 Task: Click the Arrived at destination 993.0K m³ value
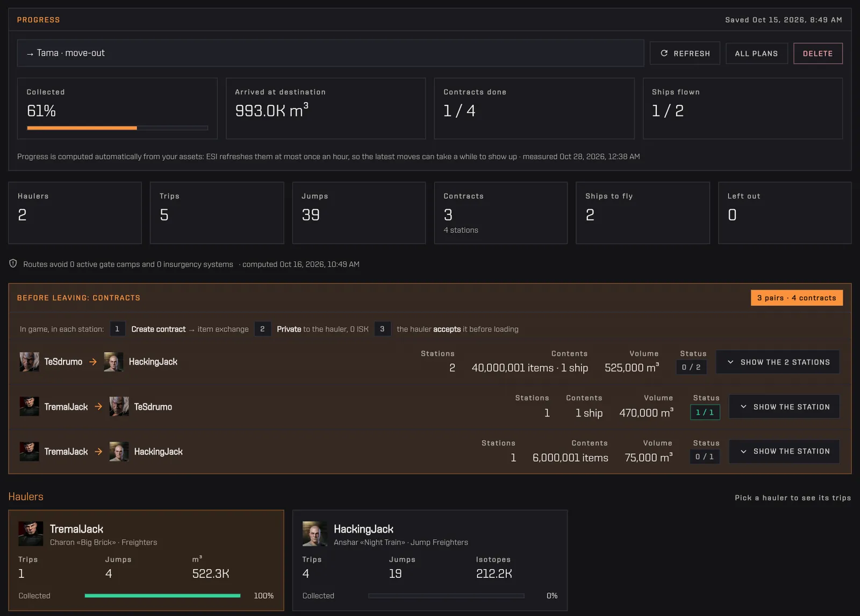click(271, 110)
